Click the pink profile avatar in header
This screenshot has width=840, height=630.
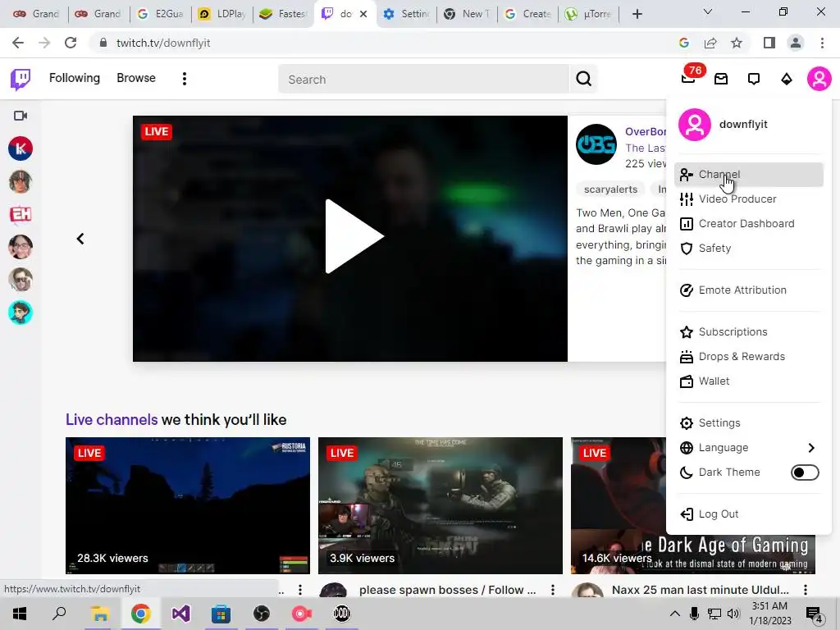pos(819,80)
